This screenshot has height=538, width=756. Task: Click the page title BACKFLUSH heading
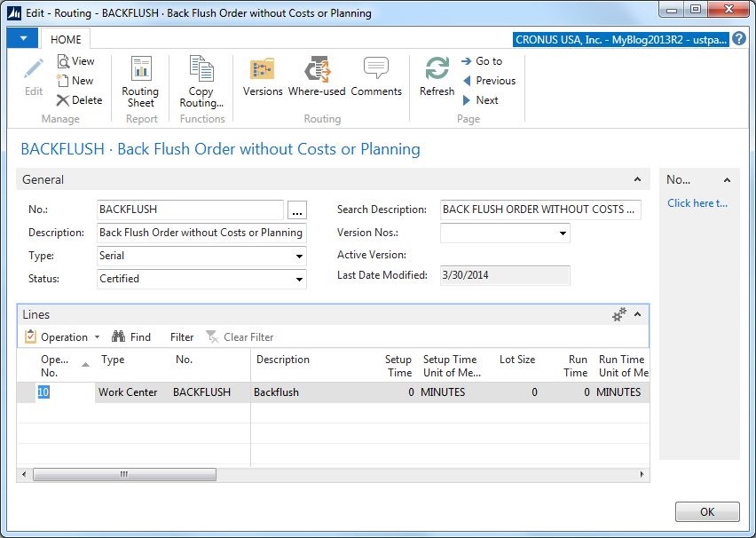tap(220, 149)
